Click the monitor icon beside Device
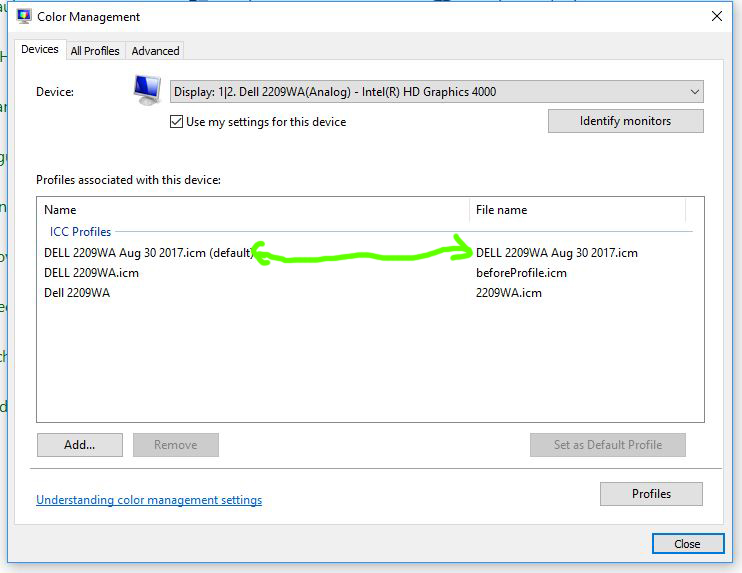The height and width of the screenshot is (573, 742). click(148, 91)
